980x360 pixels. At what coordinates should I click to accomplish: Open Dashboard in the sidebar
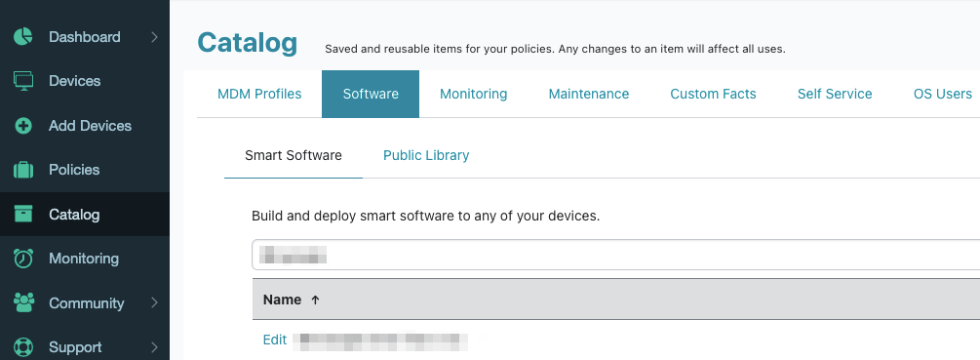[x=85, y=37]
